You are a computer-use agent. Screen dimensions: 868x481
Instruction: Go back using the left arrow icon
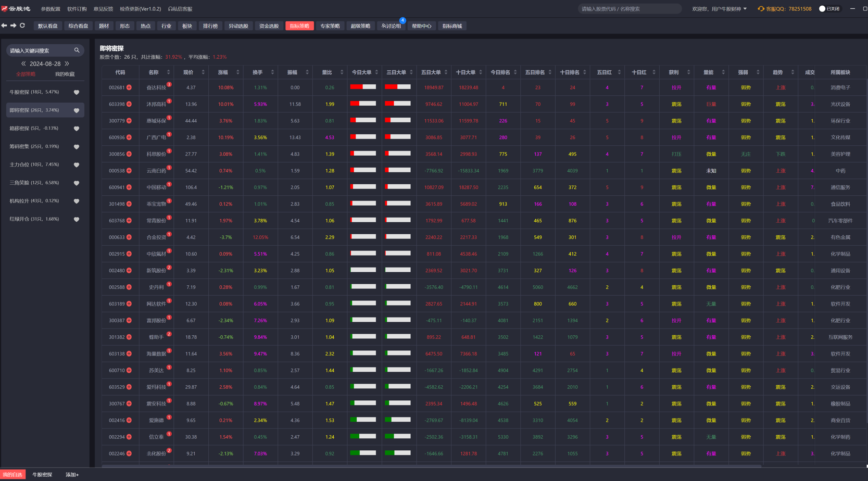pos(4,26)
